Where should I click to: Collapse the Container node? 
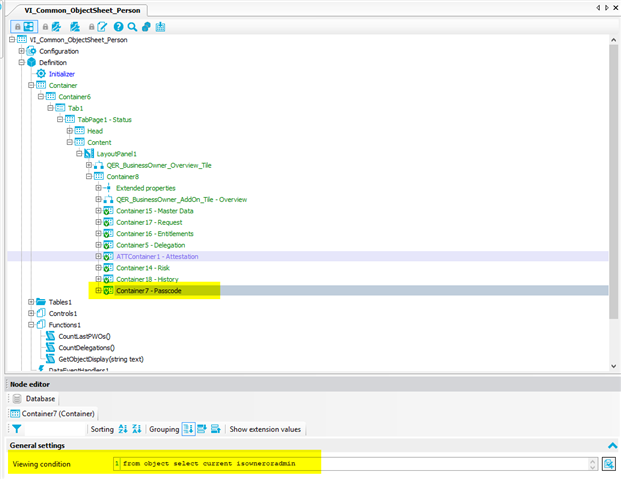pos(31,85)
